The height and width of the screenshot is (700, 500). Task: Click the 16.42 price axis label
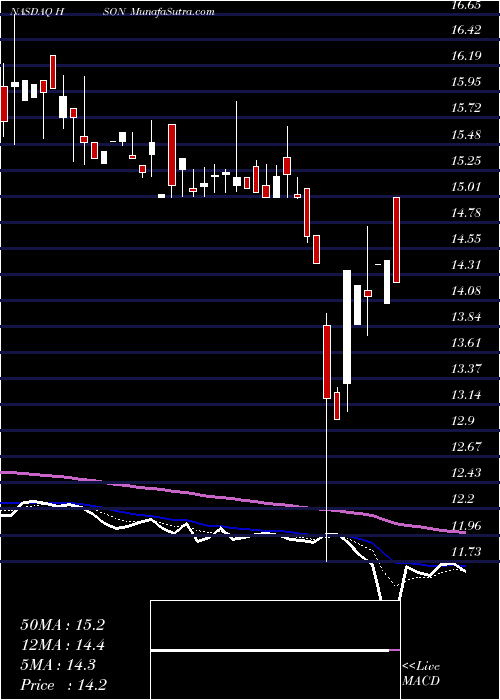pyautogui.click(x=467, y=30)
